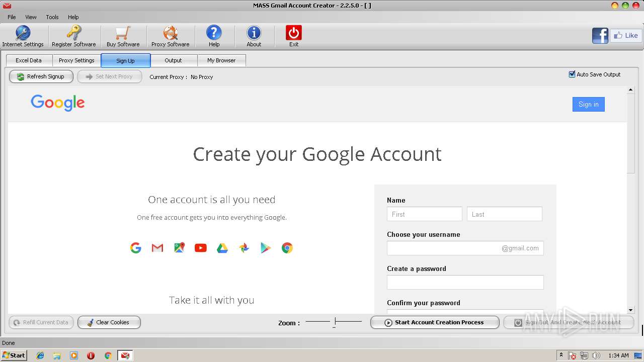
Task: Click the Gmail envelope icon
Action: point(157,248)
